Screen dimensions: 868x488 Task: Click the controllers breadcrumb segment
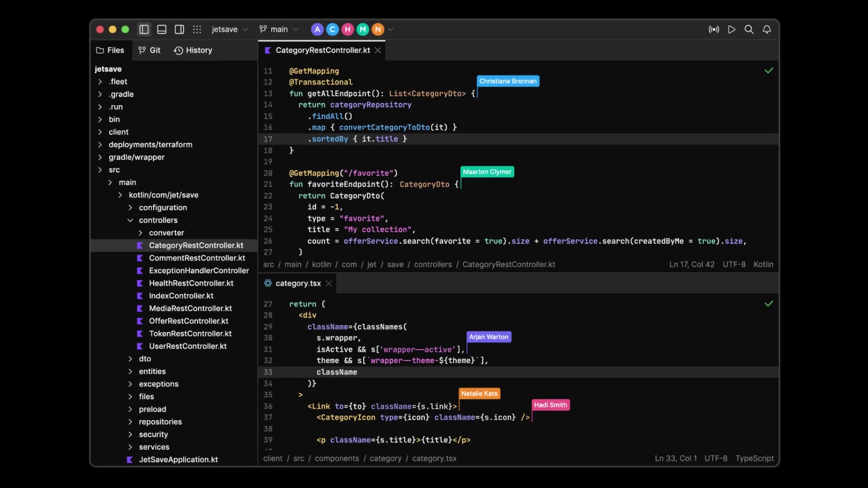pos(433,264)
